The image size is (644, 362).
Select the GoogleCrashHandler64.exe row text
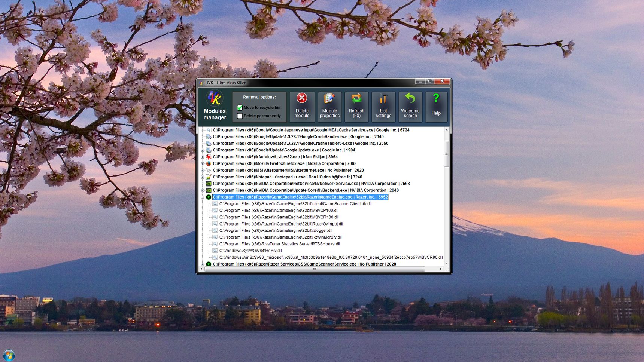[301, 144]
